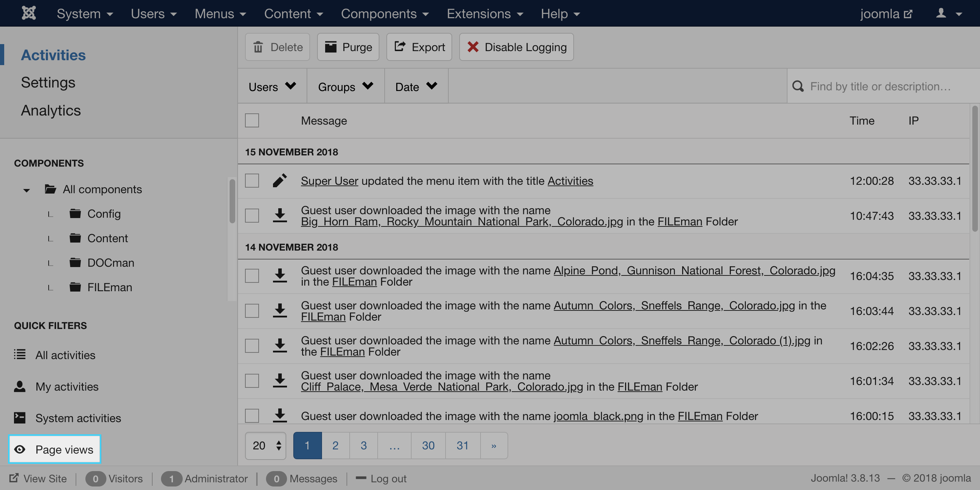Go to page 2 of activities
The width and height of the screenshot is (980, 490).
coord(335,446)
